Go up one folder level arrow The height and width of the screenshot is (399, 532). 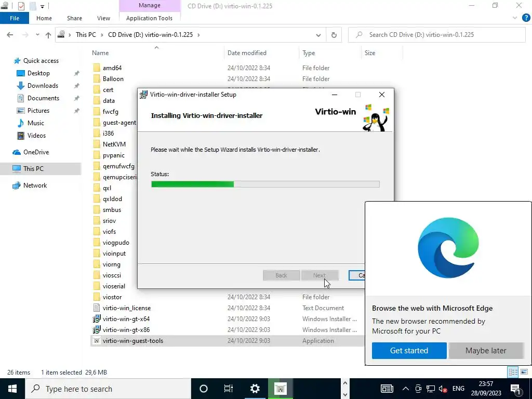(x=48, y=35)
